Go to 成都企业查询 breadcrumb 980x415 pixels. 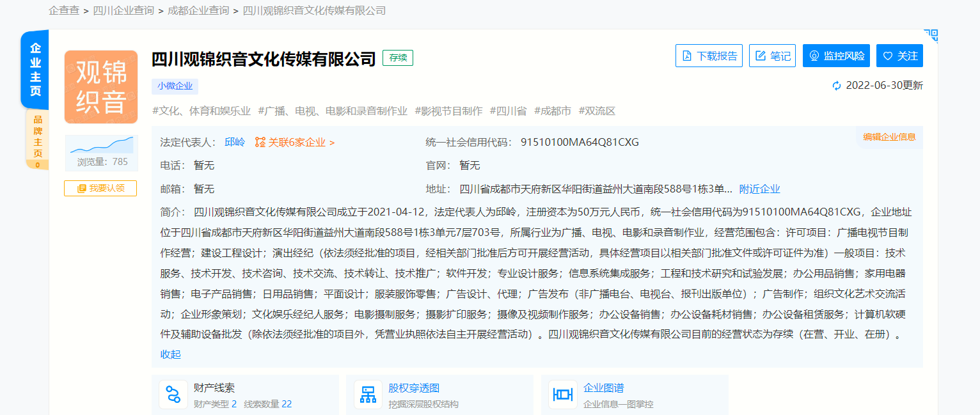point(198,11)
